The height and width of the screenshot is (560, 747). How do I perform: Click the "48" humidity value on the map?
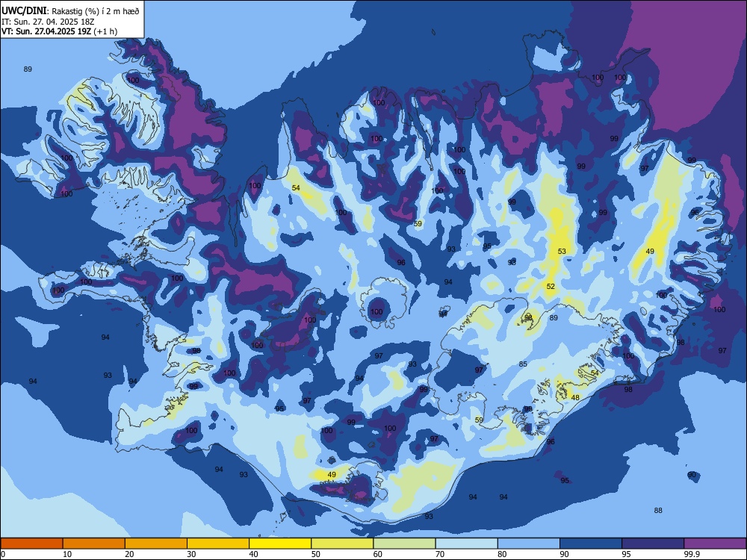[x=575, y=397]
